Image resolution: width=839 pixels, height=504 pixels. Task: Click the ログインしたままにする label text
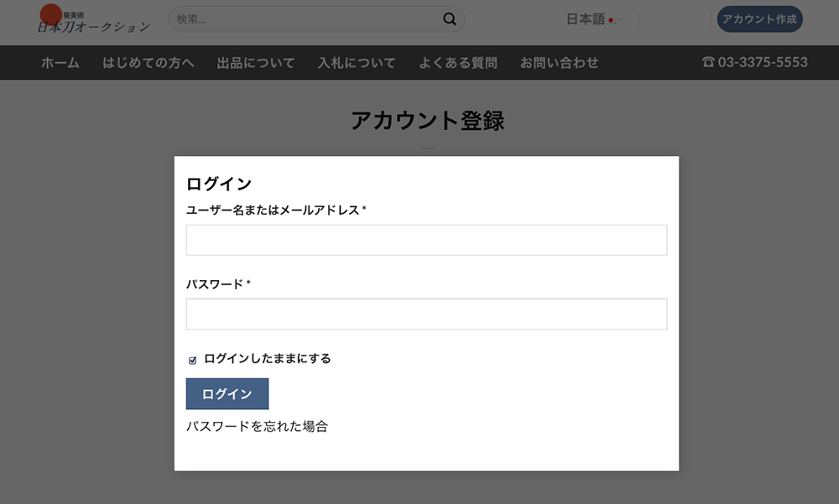tap(267, 359)
